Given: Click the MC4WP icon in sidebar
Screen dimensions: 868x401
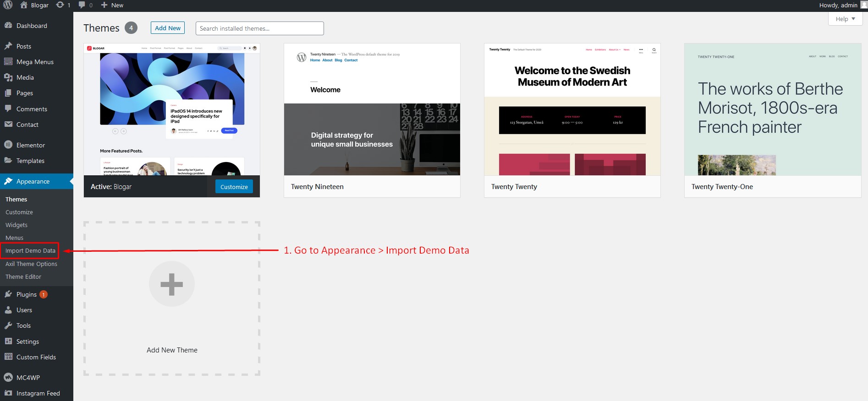Looking at the screenshot, I should click(x=8, y=377).
